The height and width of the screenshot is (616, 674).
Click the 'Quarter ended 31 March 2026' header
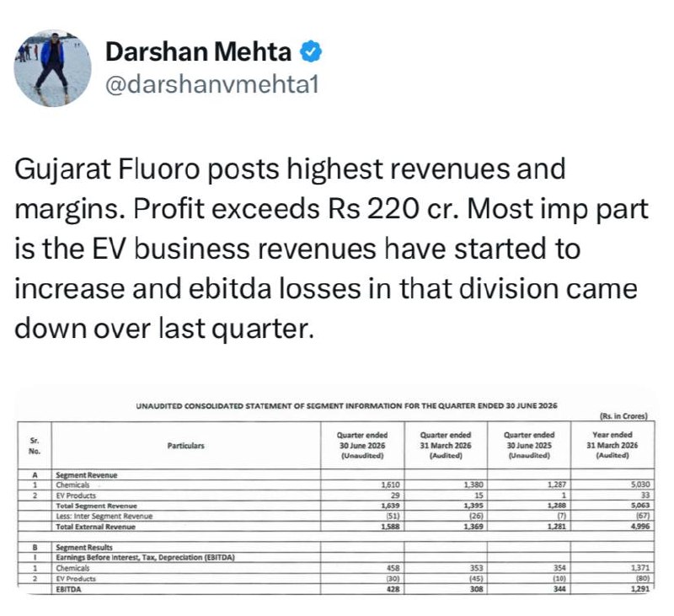point(446,445)
